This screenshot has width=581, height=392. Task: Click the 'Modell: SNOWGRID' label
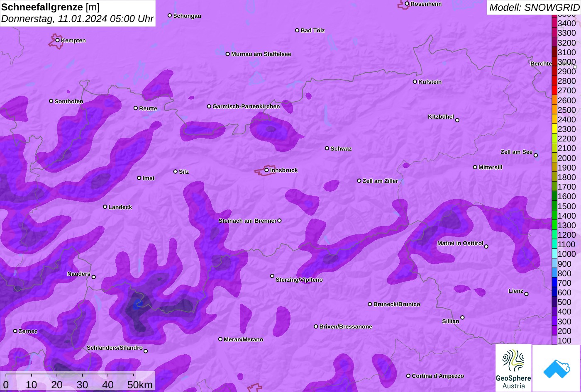[534, 7]
